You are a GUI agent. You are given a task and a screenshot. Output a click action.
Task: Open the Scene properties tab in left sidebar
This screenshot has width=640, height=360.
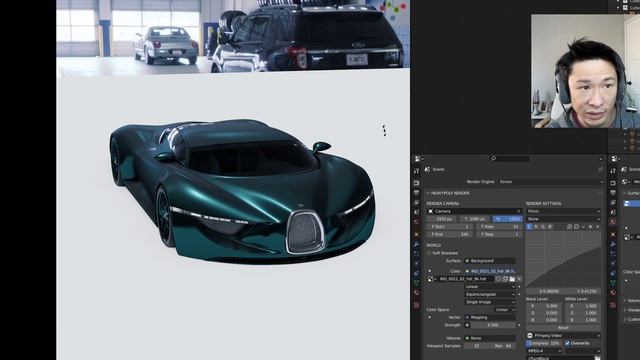[x=417, y=212]
